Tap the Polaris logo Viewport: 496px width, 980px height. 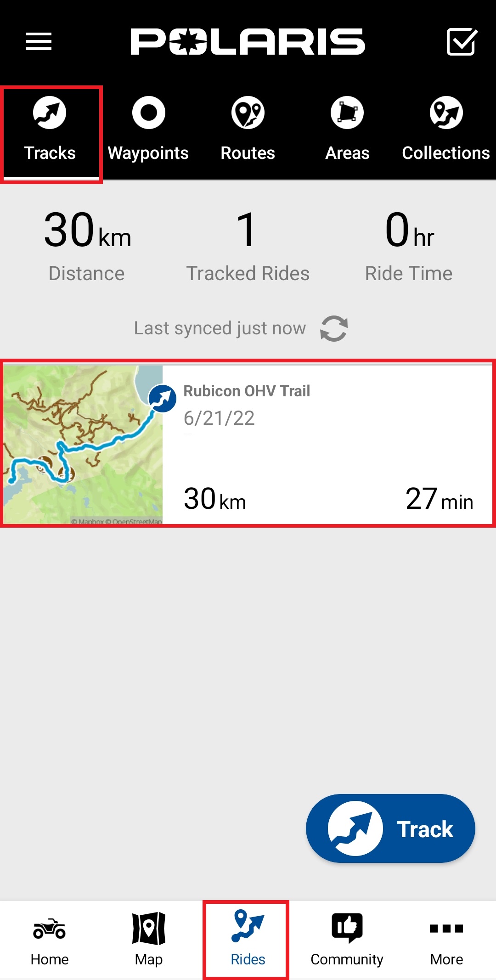pos(248,42)
